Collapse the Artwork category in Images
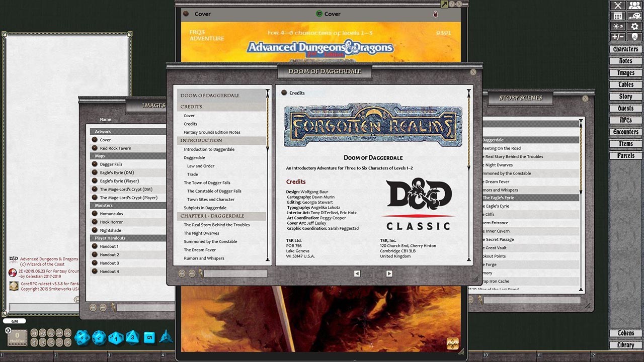Image resolution: width=644 pixels, height=362 pixels. tap(128, 132)
